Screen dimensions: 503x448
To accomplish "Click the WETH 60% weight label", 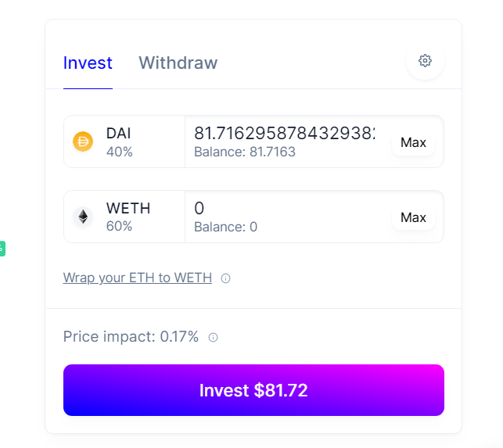I will pyautogui.click(x=120, y=227).
